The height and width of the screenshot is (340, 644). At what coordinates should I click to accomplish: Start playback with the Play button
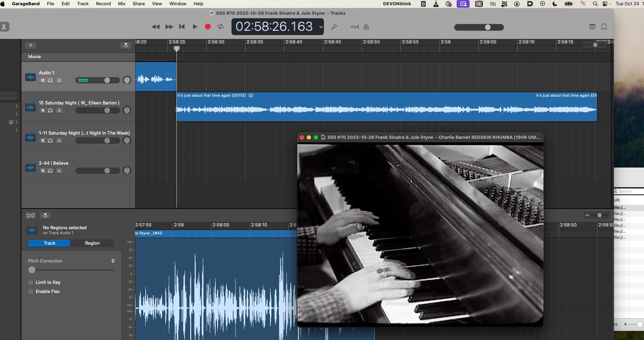195,27
